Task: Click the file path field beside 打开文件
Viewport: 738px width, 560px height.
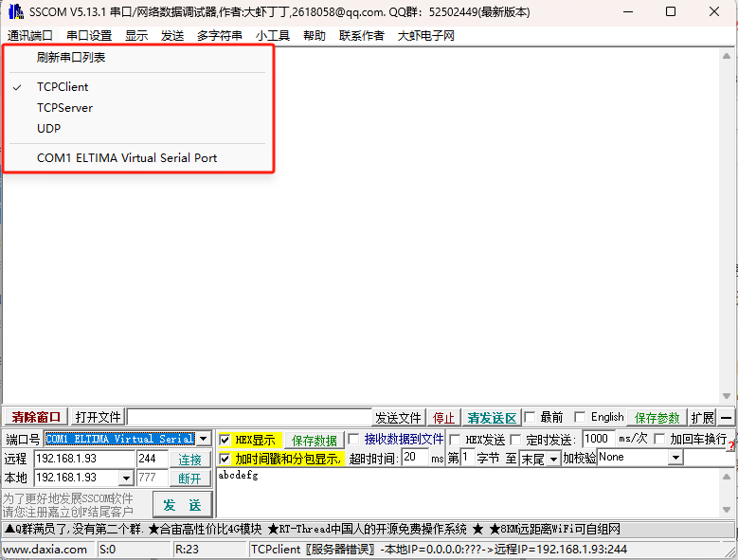Action: click(x=249, y=418)
